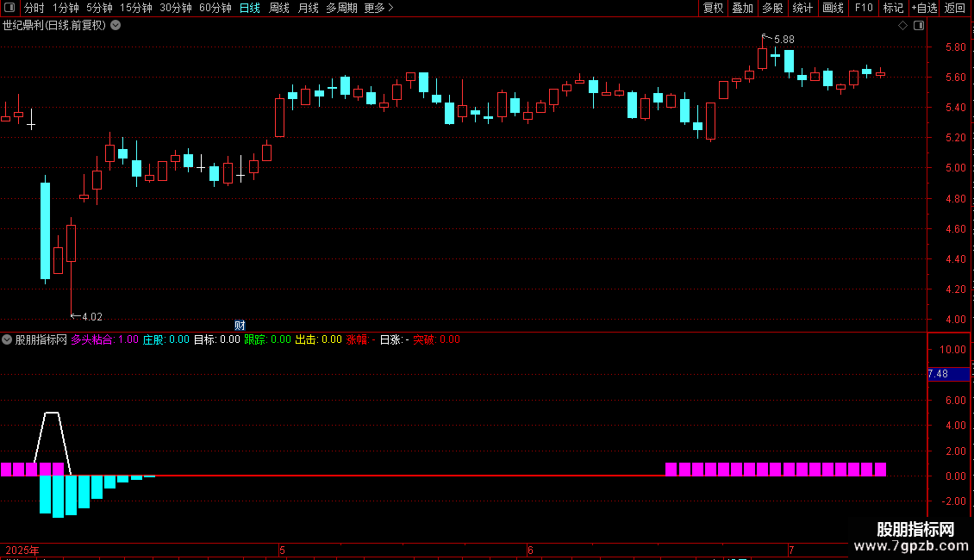Click the 叠加 overlay button

pos(743,8)
